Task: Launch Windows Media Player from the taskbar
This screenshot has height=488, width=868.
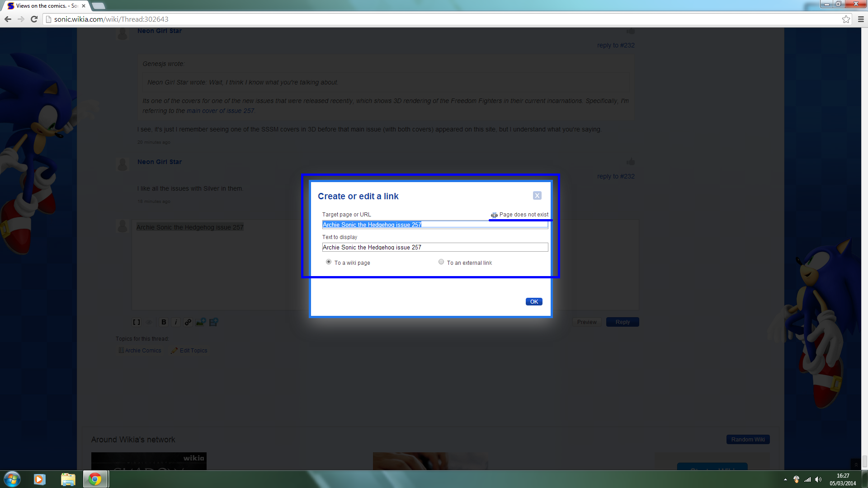Action: coord(40,479)
